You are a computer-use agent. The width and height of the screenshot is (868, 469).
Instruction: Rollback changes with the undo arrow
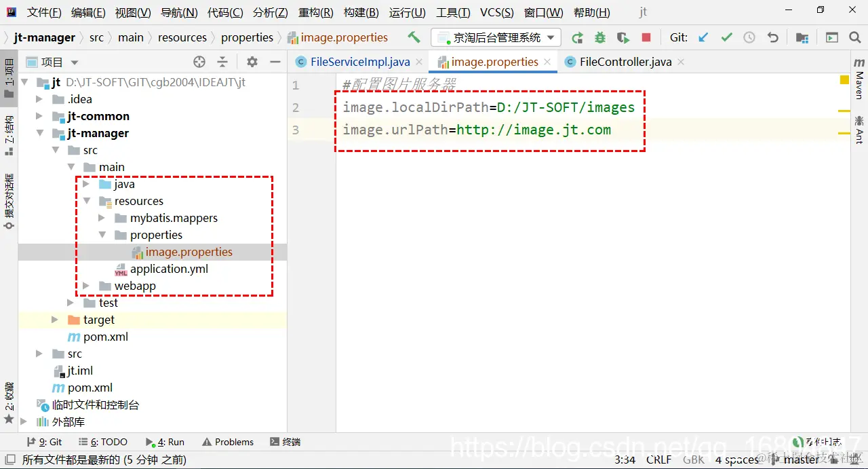(x=772, y=38)
